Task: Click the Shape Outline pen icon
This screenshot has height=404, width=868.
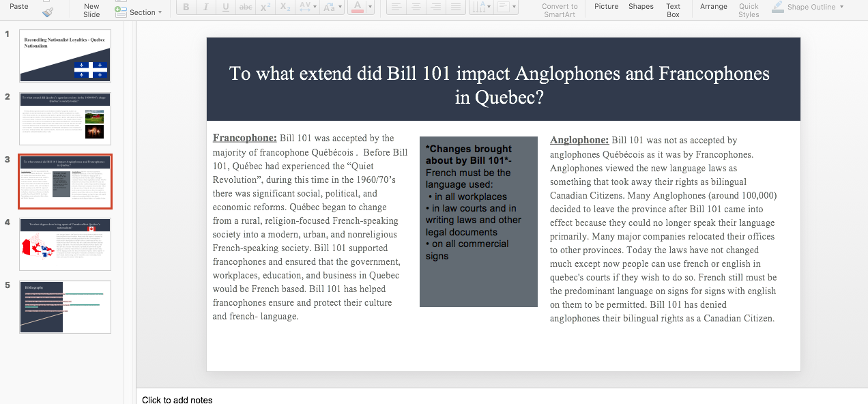Action: tap(777, 8)
